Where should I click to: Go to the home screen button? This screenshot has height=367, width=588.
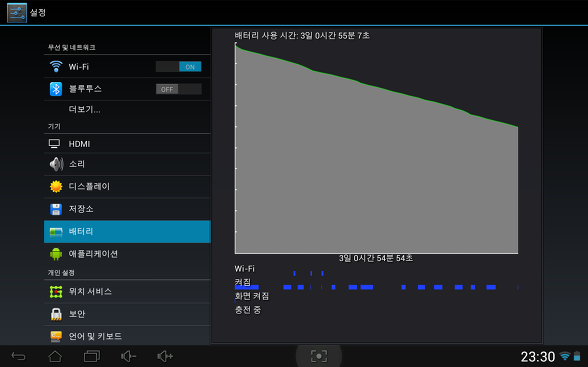pyautogui.click(x=55, y=356)
